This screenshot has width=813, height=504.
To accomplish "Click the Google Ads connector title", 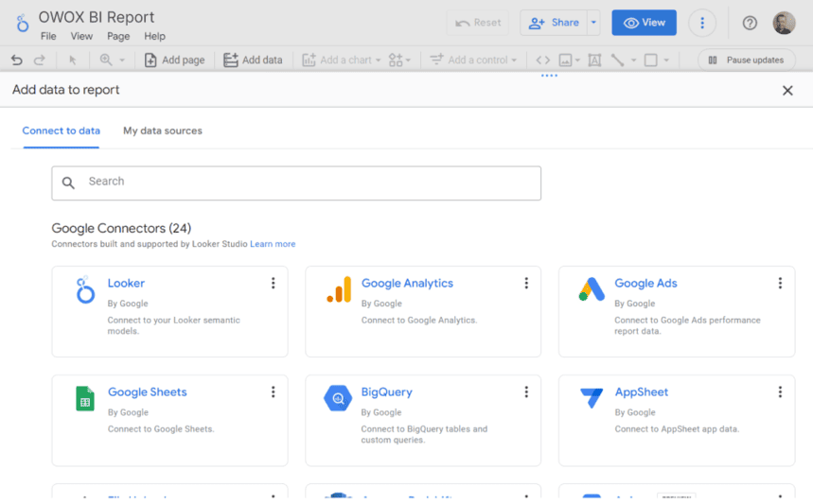I will coord(645,284).
